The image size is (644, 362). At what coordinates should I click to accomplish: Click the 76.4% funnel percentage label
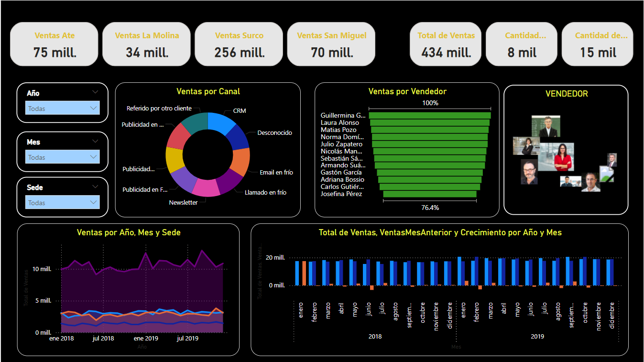pos(430,208)
